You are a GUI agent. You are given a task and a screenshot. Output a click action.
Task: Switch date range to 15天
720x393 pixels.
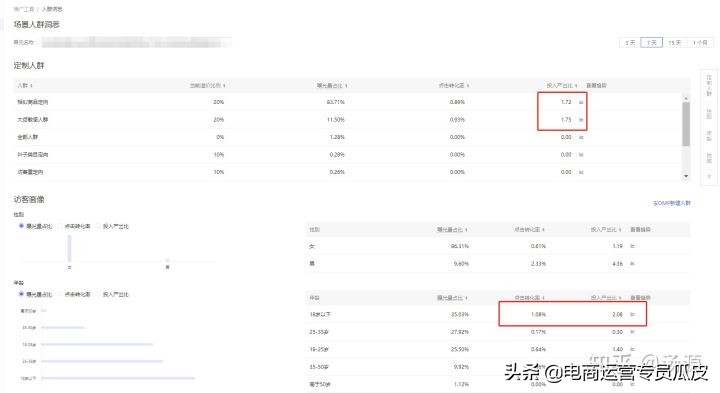[675, 42]
